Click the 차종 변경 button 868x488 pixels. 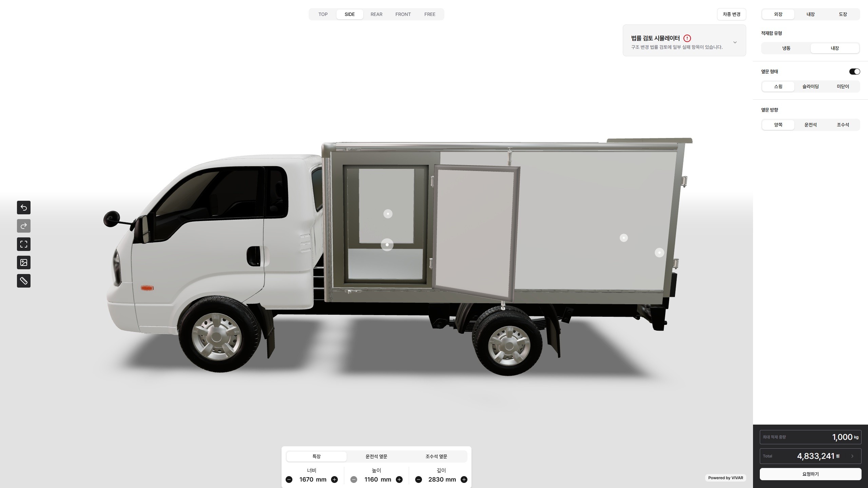[731, 14]
